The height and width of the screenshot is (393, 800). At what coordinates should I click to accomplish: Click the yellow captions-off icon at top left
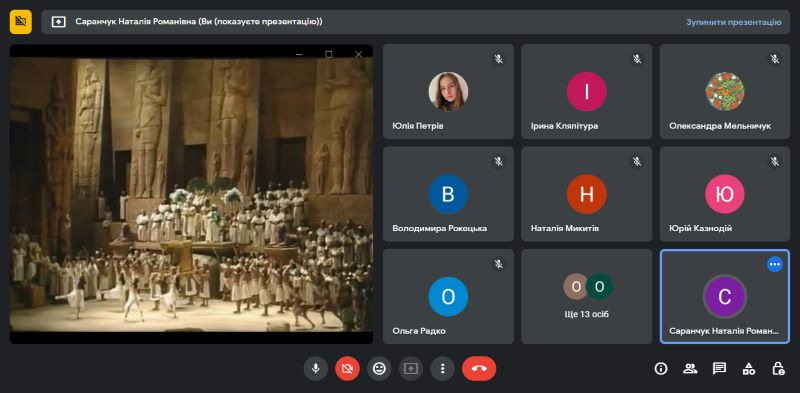coord(20,21)
